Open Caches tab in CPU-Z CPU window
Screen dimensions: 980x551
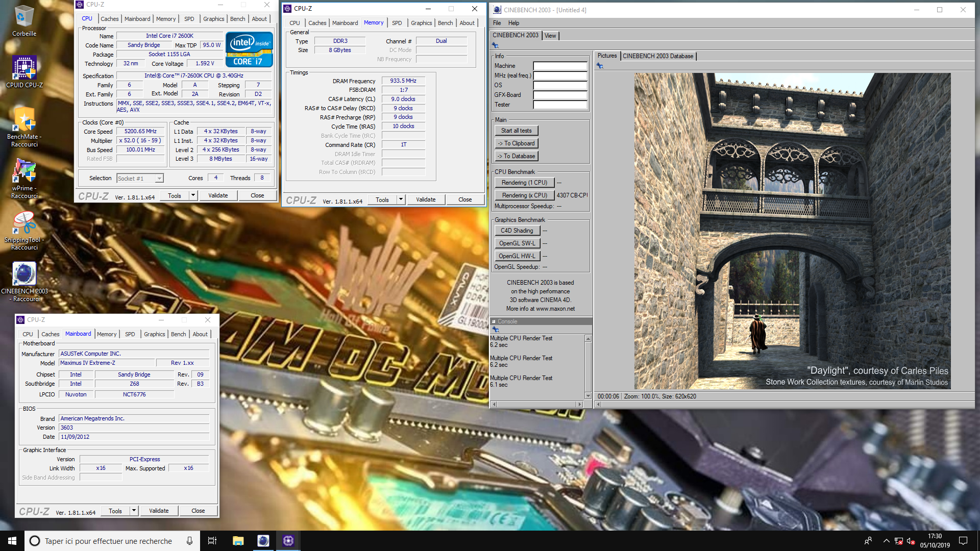pos(109,19)
